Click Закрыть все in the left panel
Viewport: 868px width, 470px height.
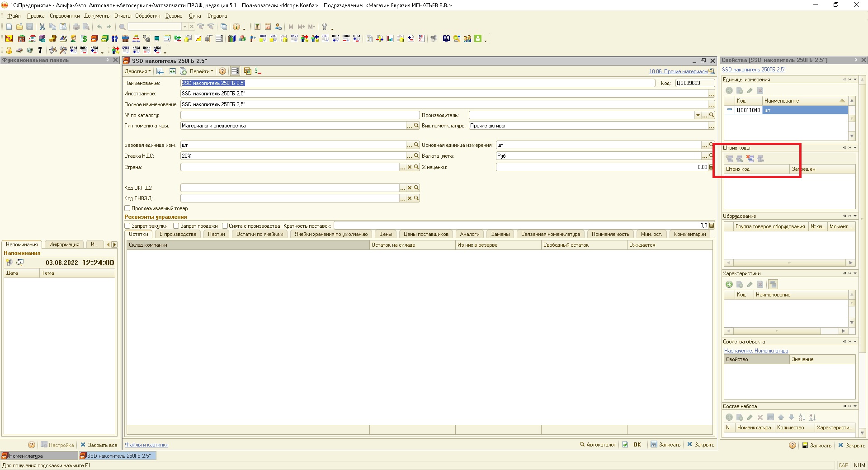99,445
